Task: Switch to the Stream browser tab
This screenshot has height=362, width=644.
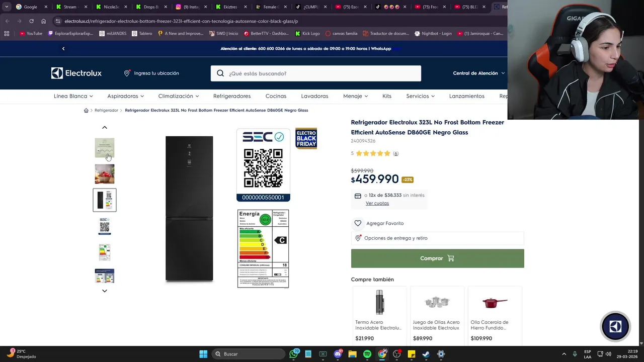Action: (70, 7)
